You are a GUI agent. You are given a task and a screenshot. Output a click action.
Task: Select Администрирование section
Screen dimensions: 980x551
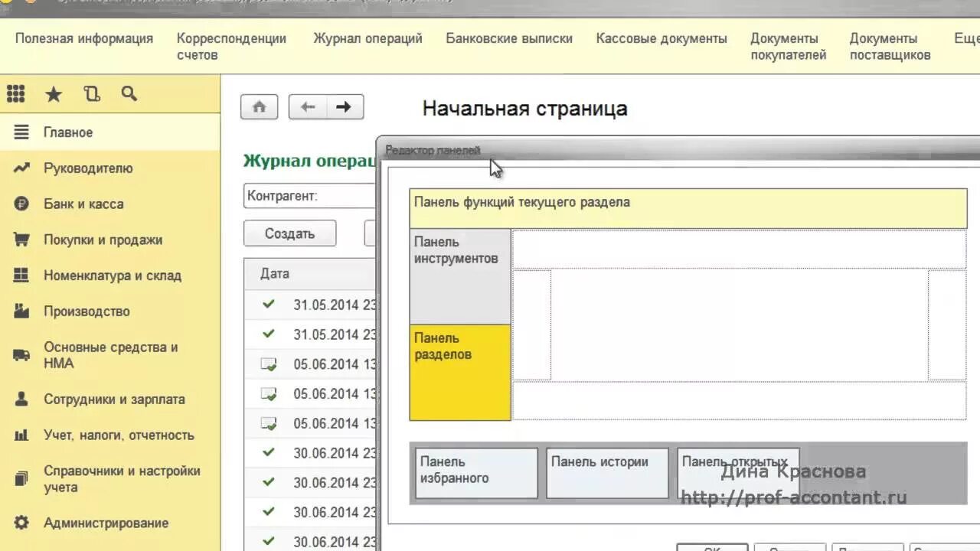[110, 523]
